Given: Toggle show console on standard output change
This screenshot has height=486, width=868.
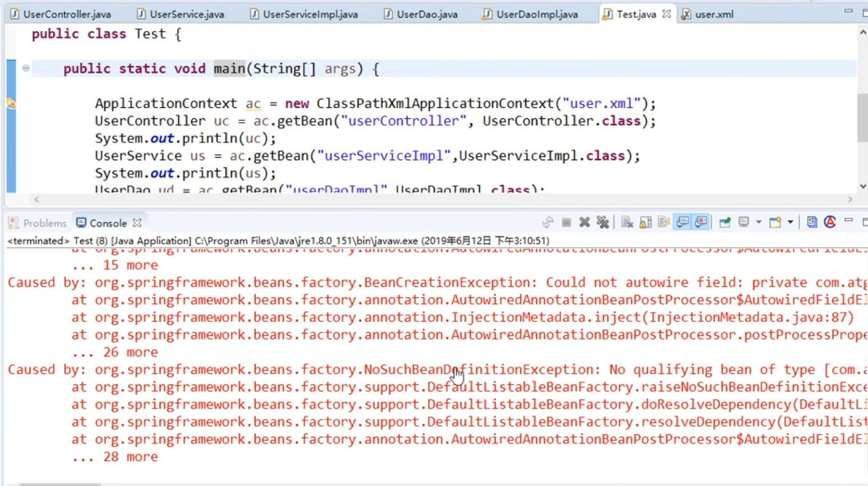Looking at the screenshot, I should coord(682,222).
